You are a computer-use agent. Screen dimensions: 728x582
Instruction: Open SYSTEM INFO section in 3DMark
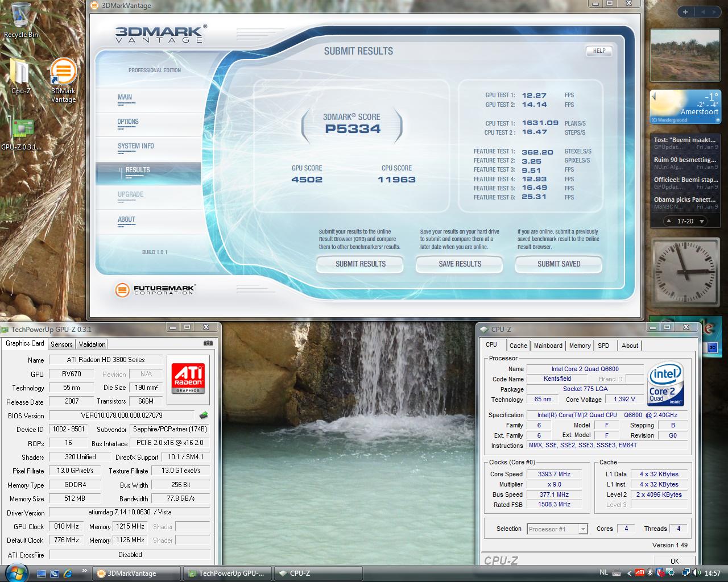136,146
